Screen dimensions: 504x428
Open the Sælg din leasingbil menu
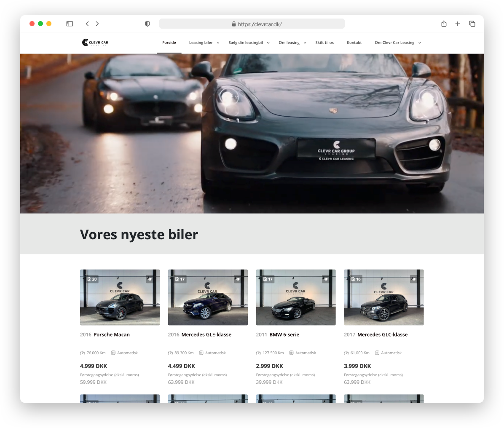246,43
